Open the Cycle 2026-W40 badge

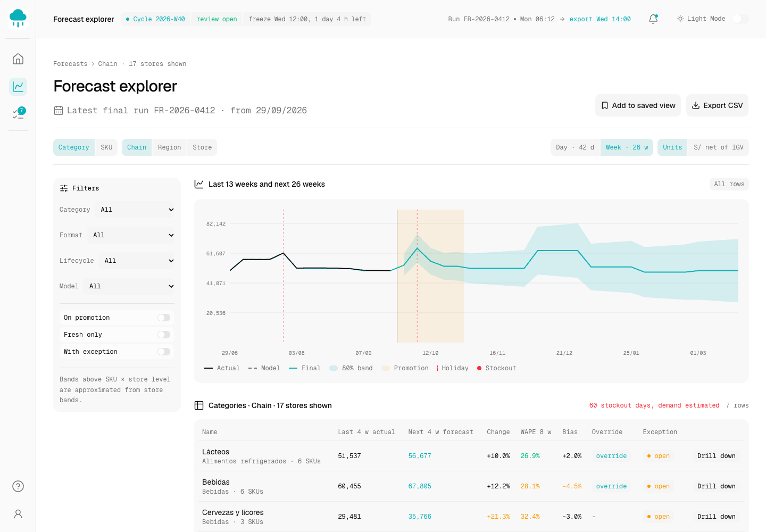click(x=155, y=19)
